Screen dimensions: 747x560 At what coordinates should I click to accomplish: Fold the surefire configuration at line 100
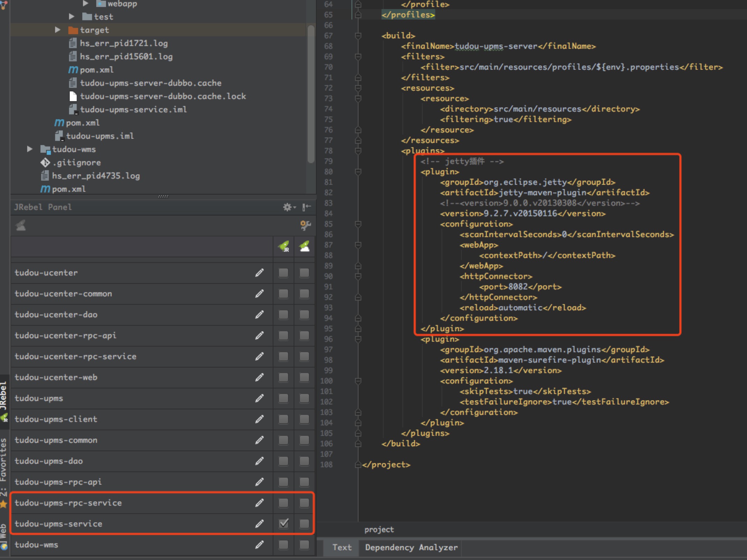coord(358,381)
